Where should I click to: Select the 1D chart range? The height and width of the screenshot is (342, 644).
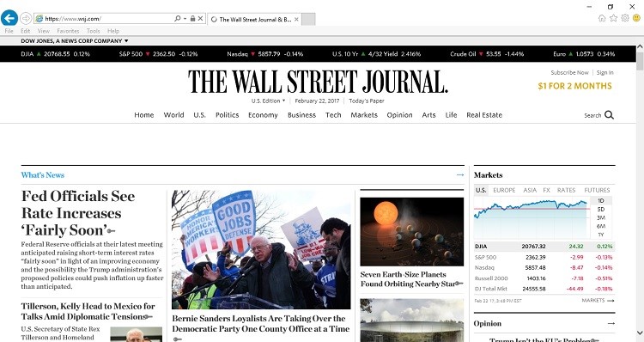[x=601, y=200]
